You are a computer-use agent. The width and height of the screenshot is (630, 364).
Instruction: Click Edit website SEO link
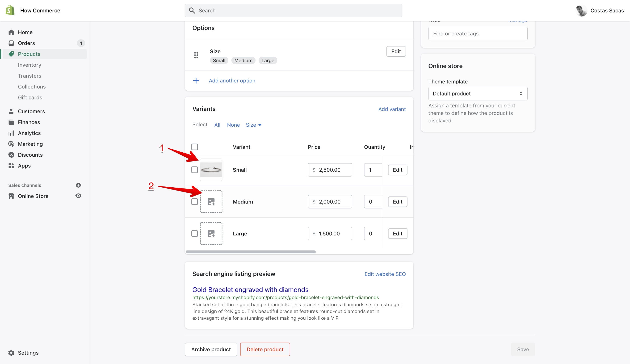pos(385,274)
